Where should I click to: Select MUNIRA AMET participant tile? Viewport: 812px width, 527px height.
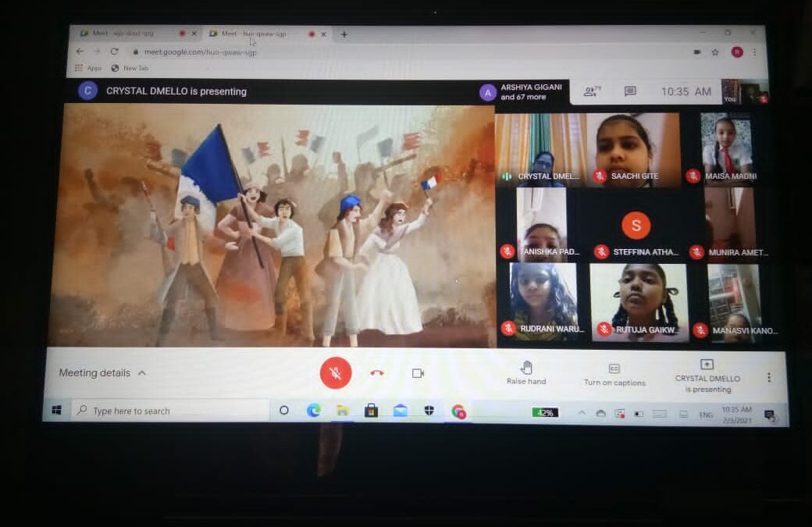(x=730, y=224)
